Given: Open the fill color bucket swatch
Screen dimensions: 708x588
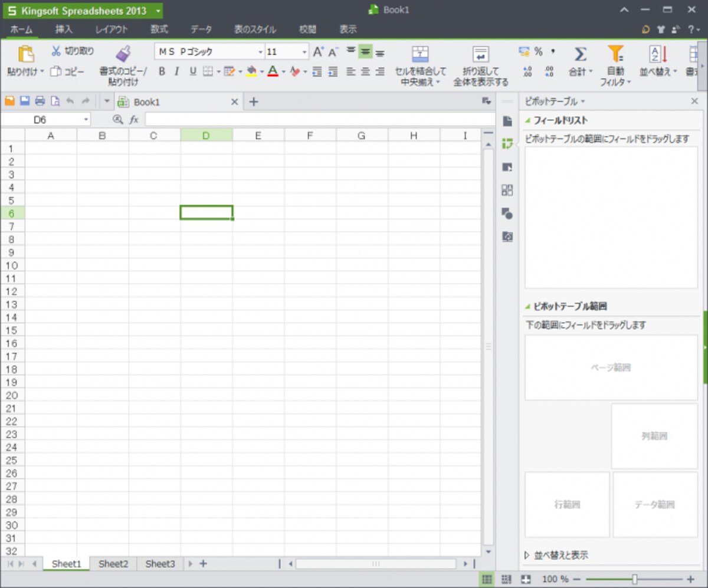Looking at the screenshot, I should [x=251, y=71].
